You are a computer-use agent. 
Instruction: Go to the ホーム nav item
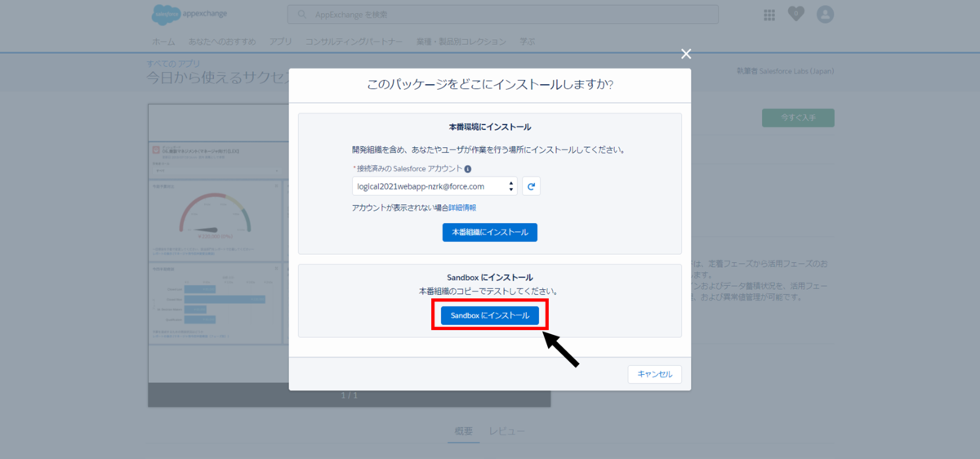[163, 41]
